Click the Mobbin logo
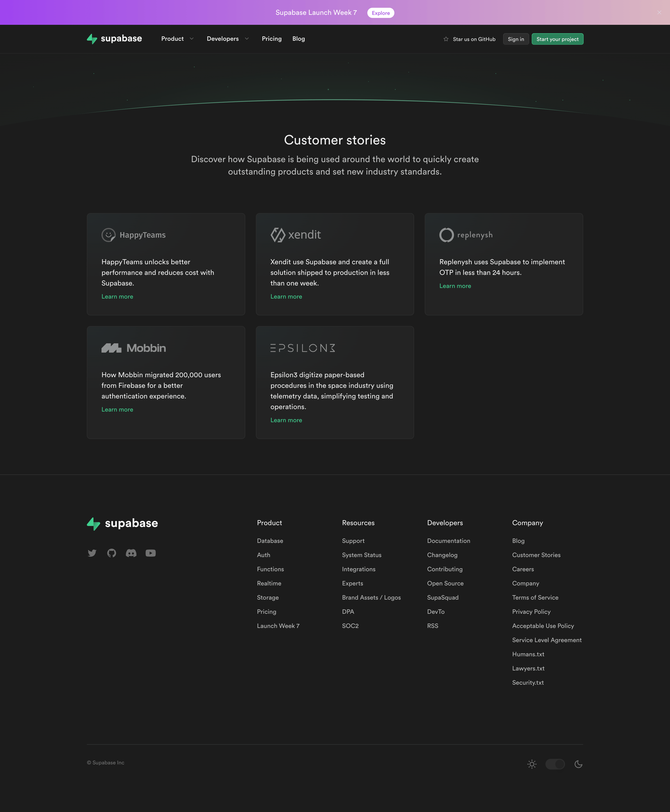 (133, 348)
